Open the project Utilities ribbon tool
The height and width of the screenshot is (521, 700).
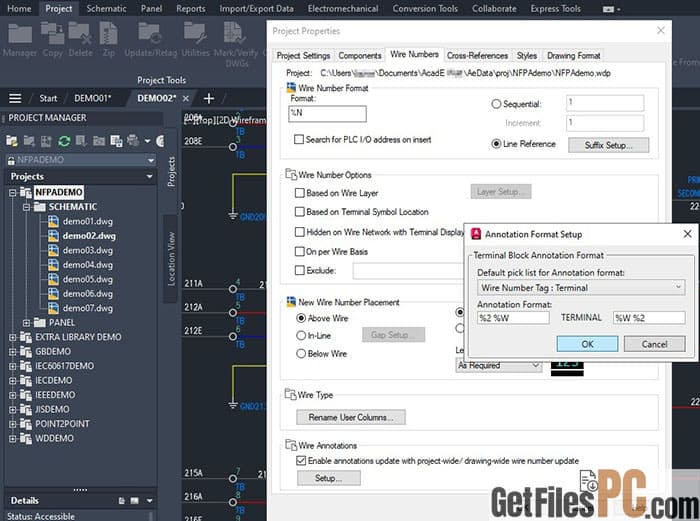tap(195, 40)
